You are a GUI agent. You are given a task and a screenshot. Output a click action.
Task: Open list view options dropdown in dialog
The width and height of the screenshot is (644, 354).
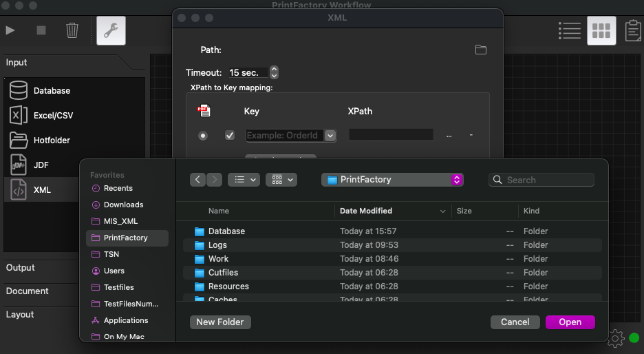(244, 180)
